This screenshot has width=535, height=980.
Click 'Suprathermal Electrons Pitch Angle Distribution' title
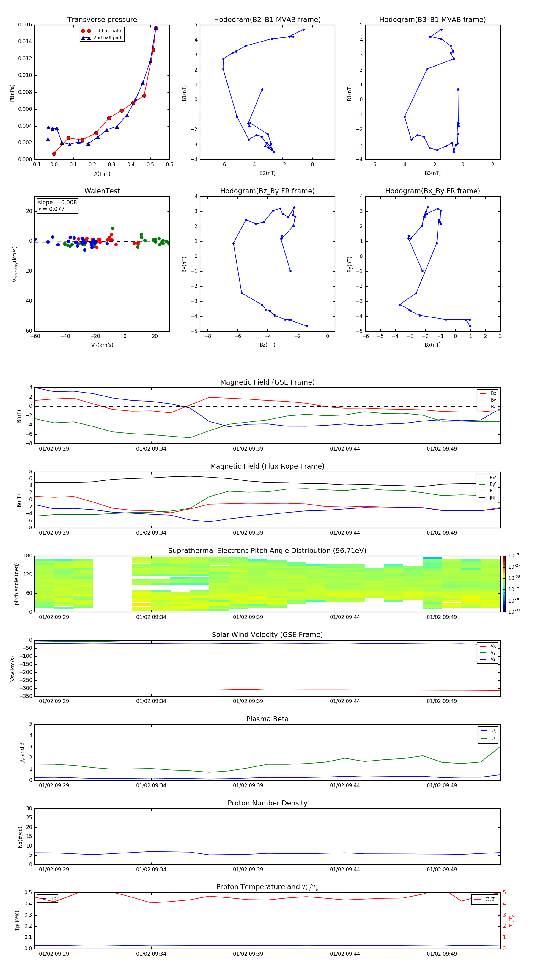[267, 551]
